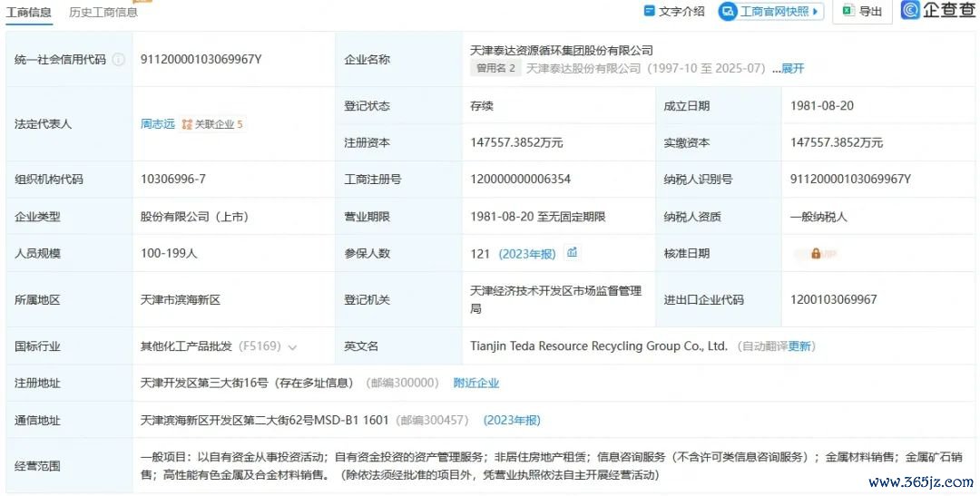Open the 附近企业 nearby companies link

[476, 383]
